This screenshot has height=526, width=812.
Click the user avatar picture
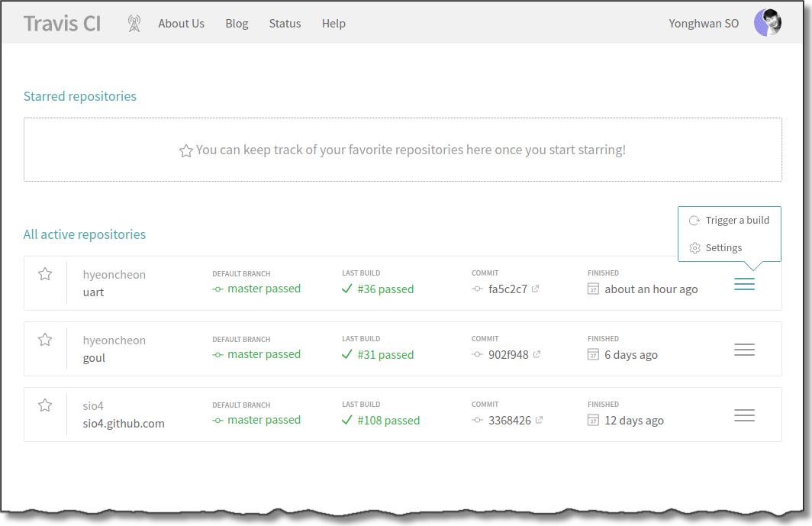coord(767,23)
